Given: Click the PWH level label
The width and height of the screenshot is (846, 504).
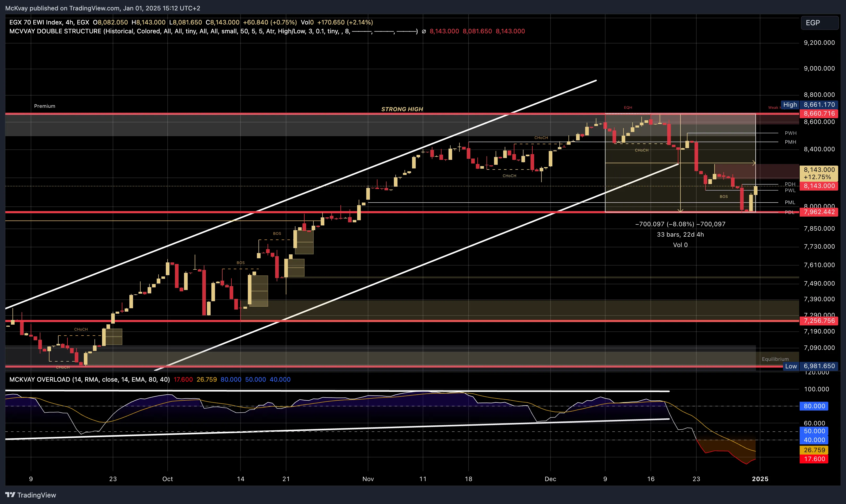Looking at the screenshot, I should point(790,133).
